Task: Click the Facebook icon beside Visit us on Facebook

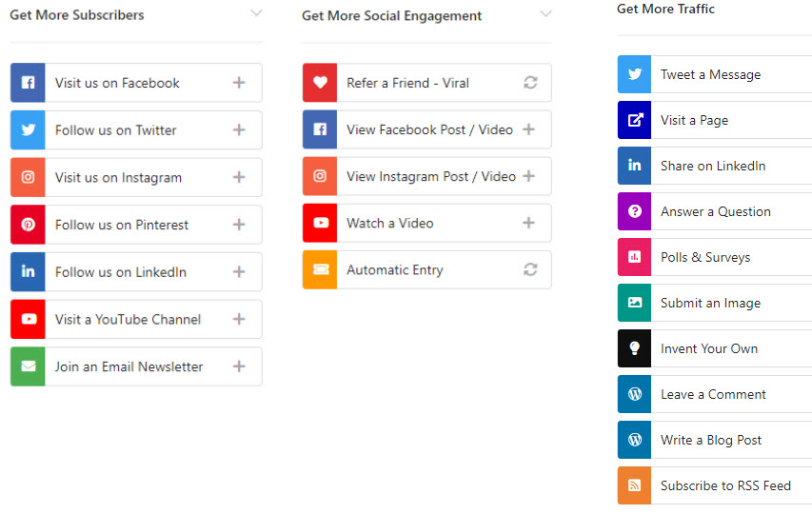Action: [x=28, y=83]
